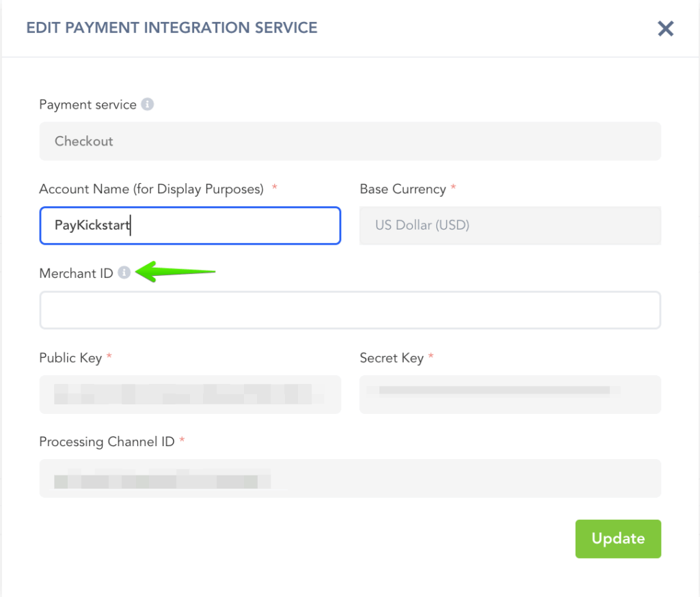Select the Public Key input field
The height and width of the screenshot is (597, 700).
click(x=190, y=394)
